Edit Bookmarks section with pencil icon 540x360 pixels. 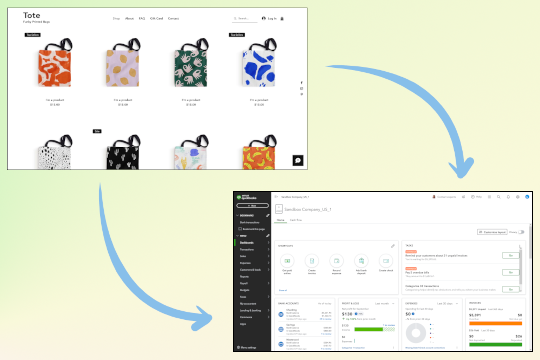(268, 215)
